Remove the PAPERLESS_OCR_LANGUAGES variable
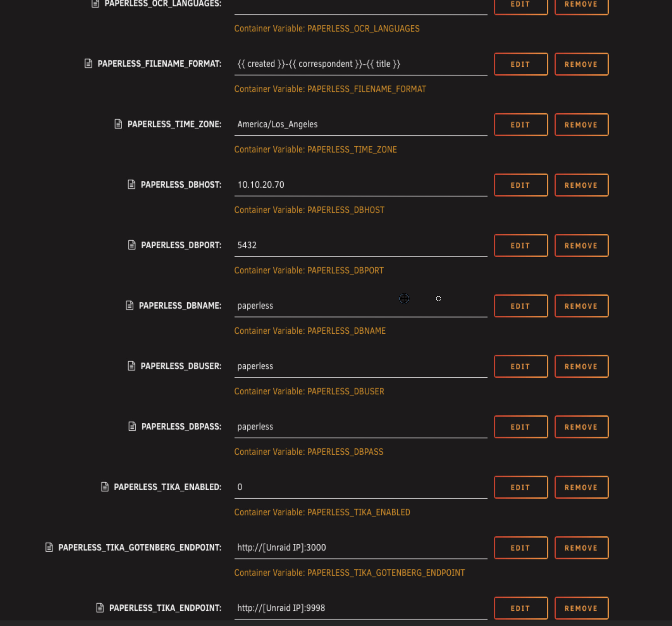This screenshot has width=672, height=626. click(x=581, y=5)
